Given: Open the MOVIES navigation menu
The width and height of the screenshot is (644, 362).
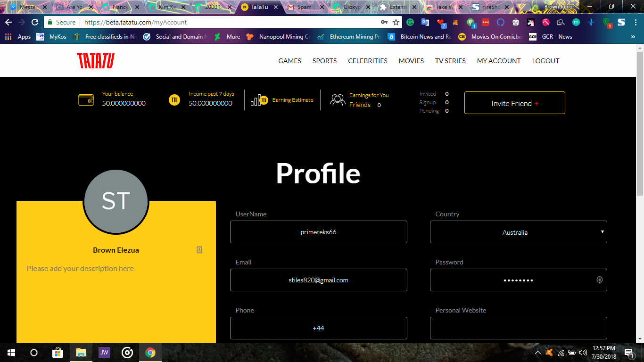Looking at the screenshot, I should point(411,61).
